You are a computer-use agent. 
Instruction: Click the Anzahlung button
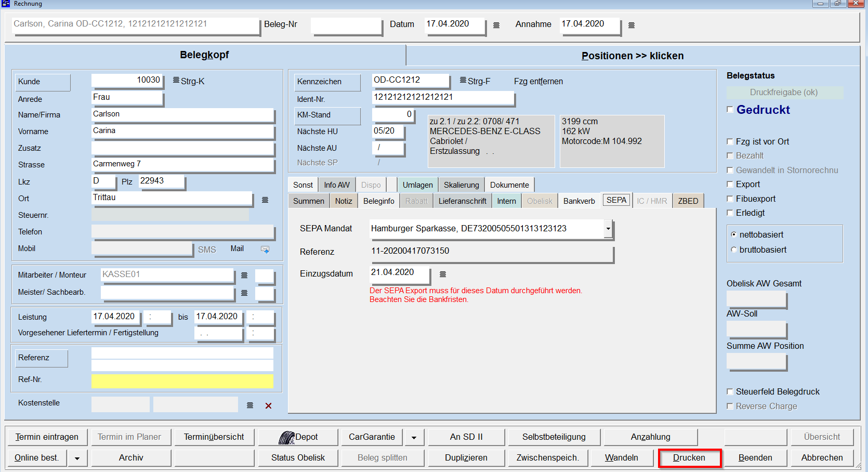click(651, 437)
